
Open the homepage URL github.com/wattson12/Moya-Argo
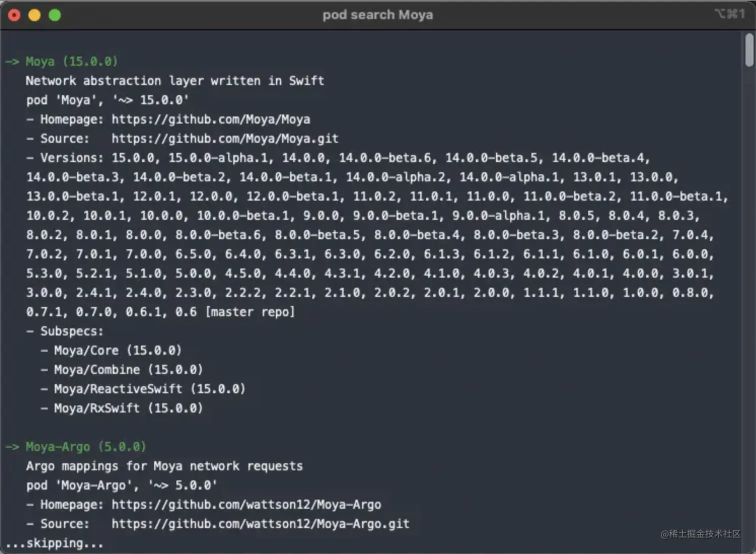click(246, 504)
